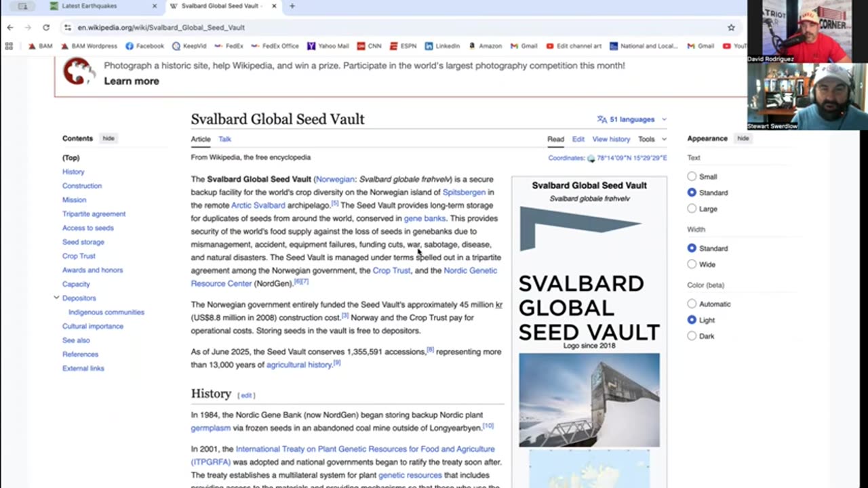
Task: Open a new browser tab
Action: click(292, 6)
